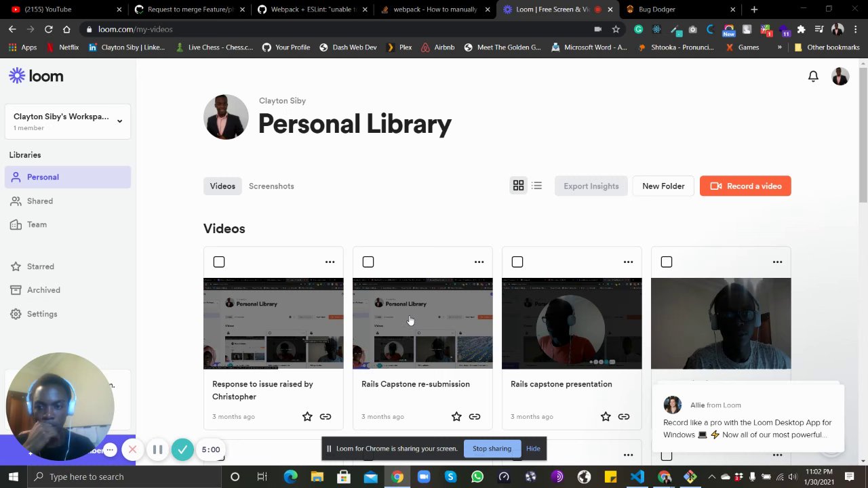Screen dimensions: 868x488
Task: Star the Response to issue raised video
Action: point(307,417)
